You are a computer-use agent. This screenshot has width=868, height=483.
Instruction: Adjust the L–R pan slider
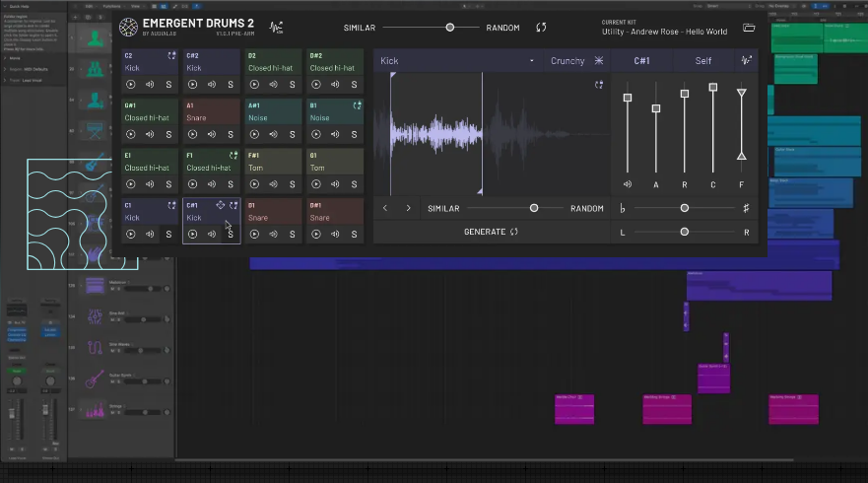tap(685, 232)
